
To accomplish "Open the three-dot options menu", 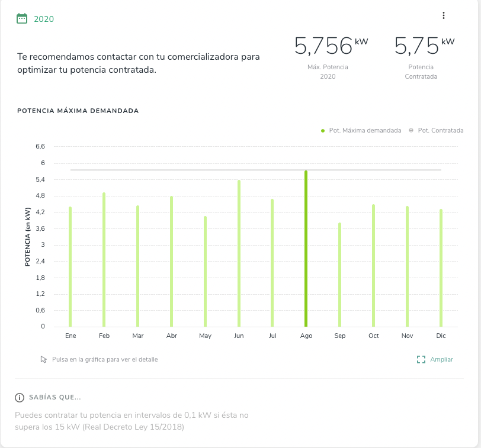I will pyautogui.click(x=444, y=15).
